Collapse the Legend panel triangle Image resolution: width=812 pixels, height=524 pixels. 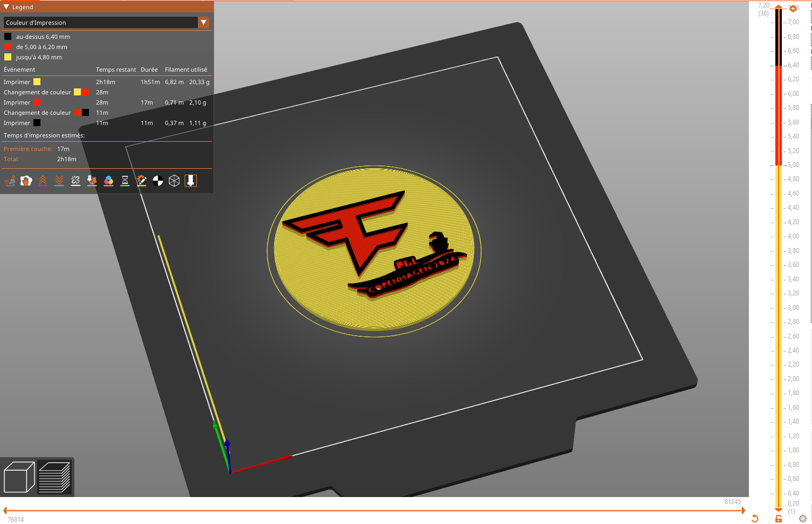pyautogui.click(x=6, y=7)
